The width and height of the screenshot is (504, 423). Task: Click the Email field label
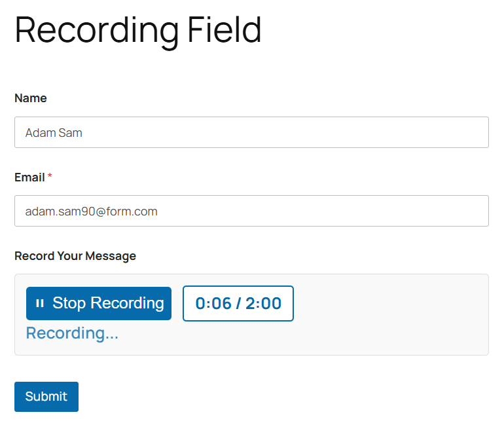pyautogui.click(x=29, y=177)
